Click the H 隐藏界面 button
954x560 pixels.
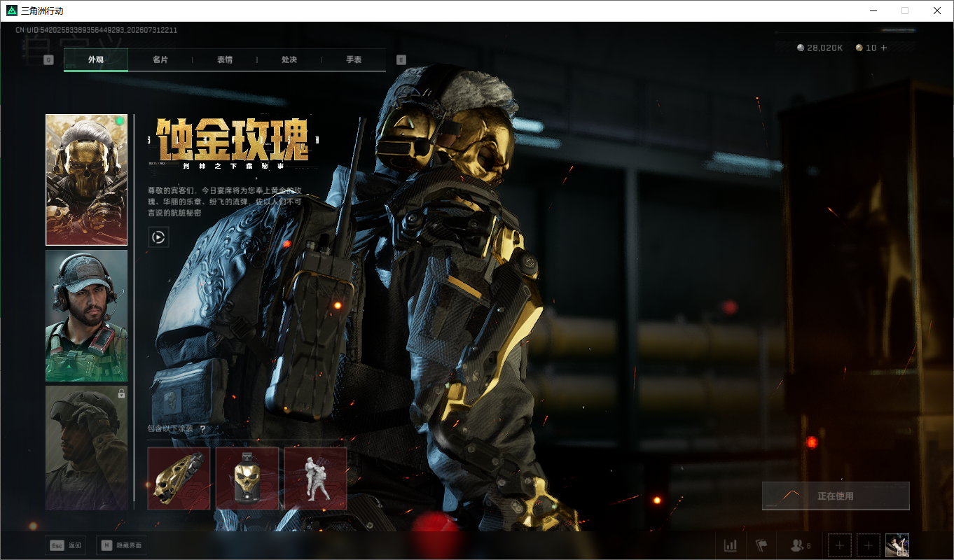[121, 545]
